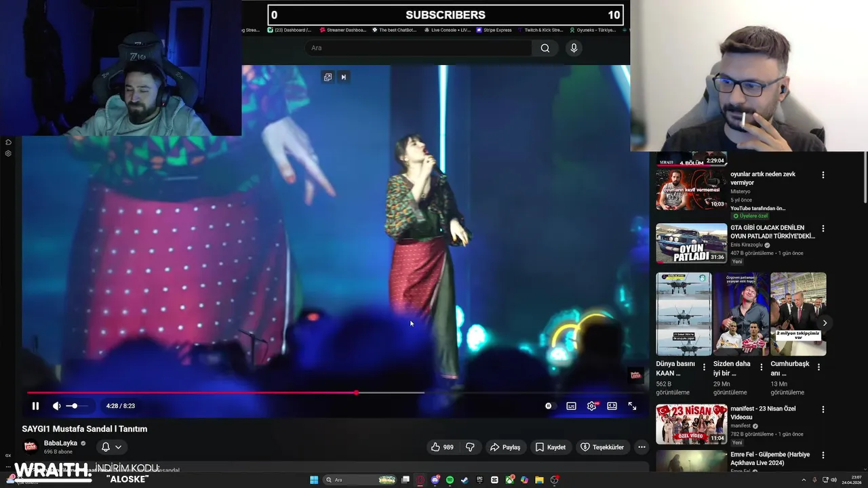
Task: Switch to theater mode
Action: coord(612,406)
